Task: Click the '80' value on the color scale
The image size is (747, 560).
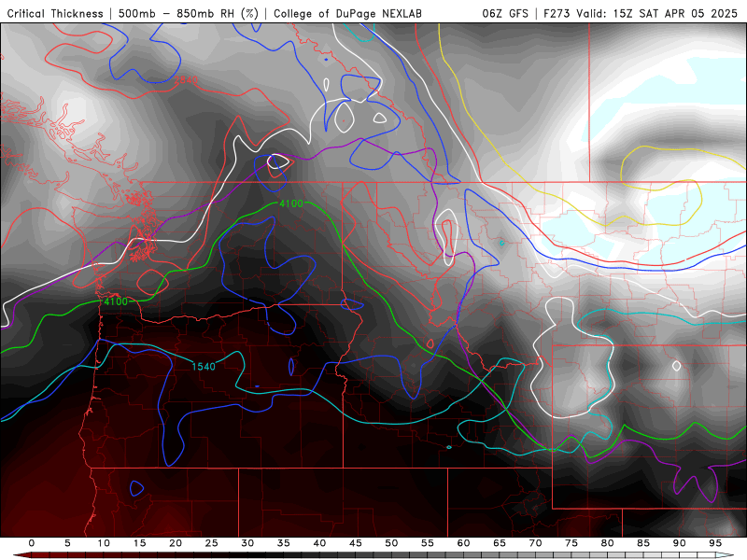Action: (608, 543)
